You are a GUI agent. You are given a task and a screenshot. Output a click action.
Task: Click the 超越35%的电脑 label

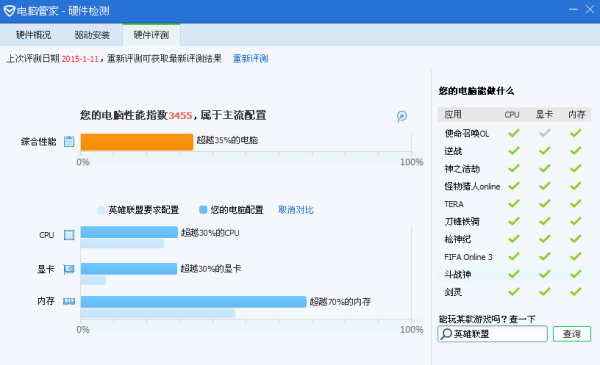point(227,140)
